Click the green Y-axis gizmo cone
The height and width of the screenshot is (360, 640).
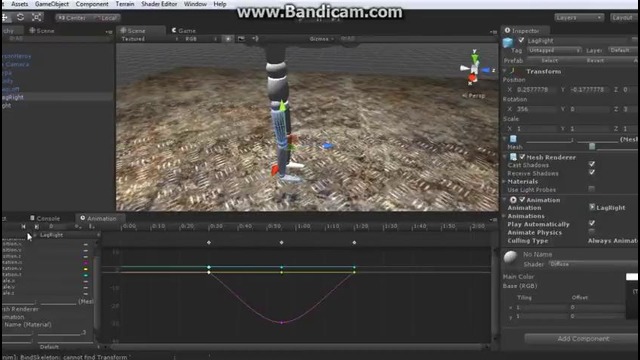(474, 58)
